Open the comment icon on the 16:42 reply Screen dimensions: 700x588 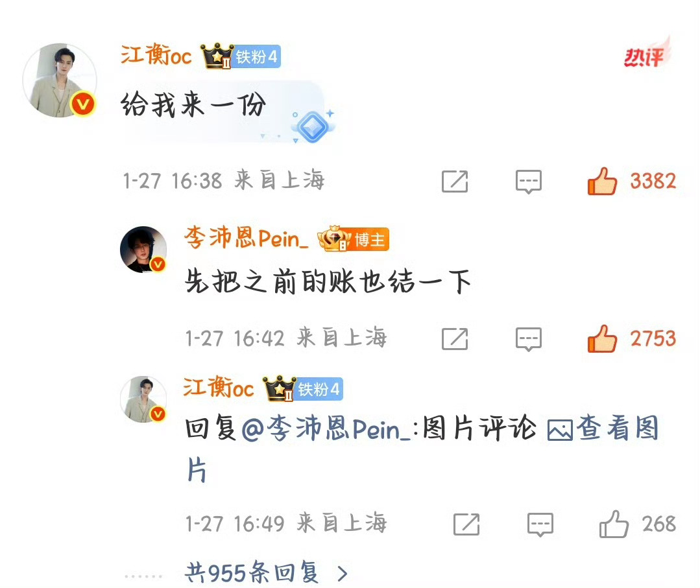tap(529, 339)
